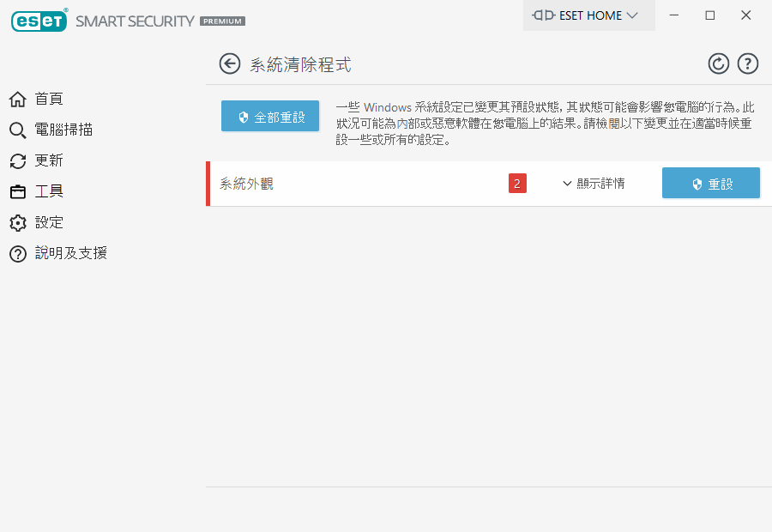The image size is (772, 532).
Task: Go to 首頁 in sidebar
Action: [x=49, y=100]
